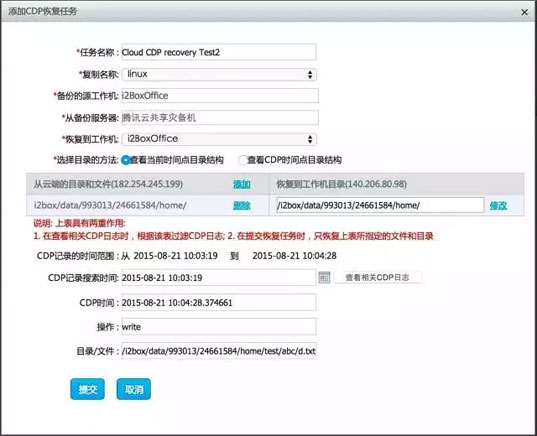Click the 目录/文件 path field
Viewport: 537px width, 436px height.
click(218, 351)
